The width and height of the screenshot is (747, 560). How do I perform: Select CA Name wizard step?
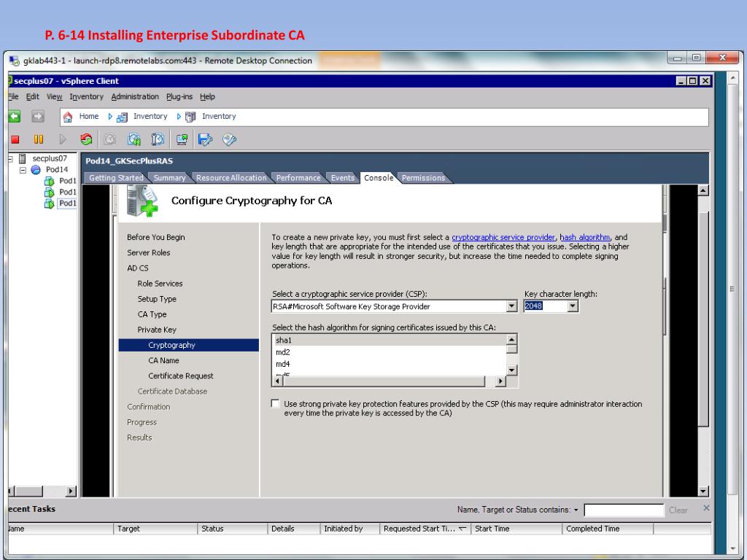pos(163,360)
